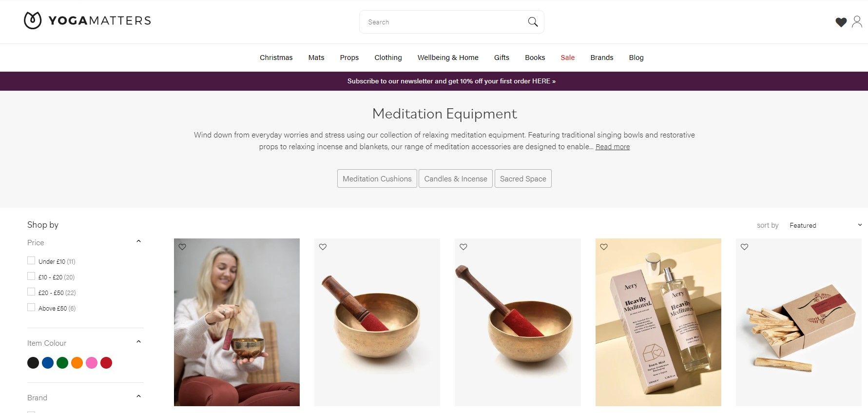Collapse the Price filter section

click(x=138, y=241)
